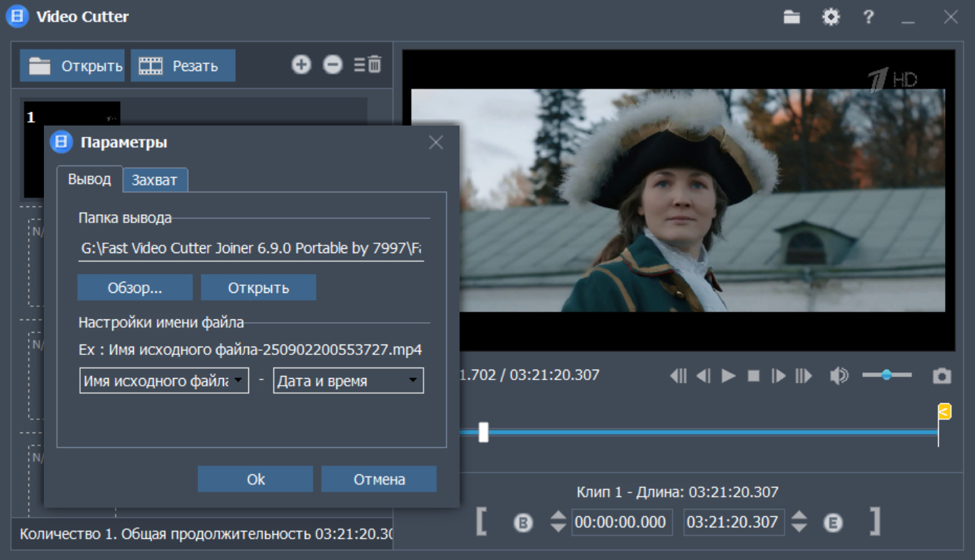Image resolution: width=975 pixels, height=560 pixels.
Task: Open help question mark icon
Action: click(868, 17)
